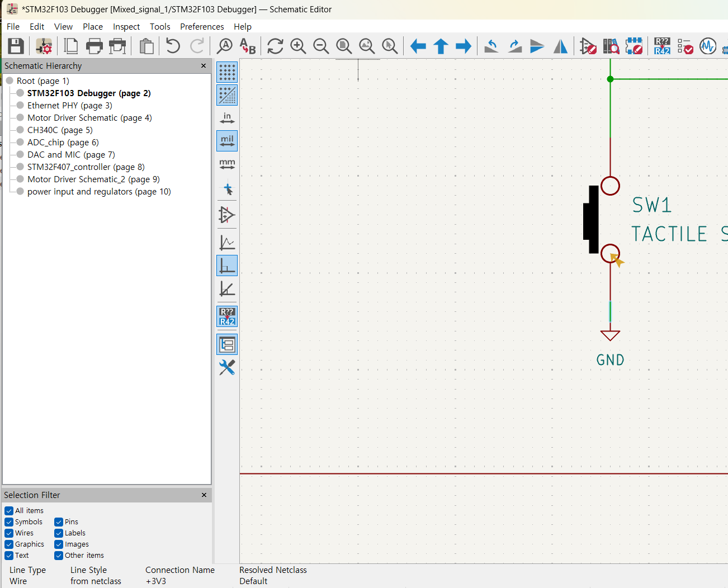Activate Zoom to Selection tool
The height and width of the screenshot is (588, 728).
[390, 46]
